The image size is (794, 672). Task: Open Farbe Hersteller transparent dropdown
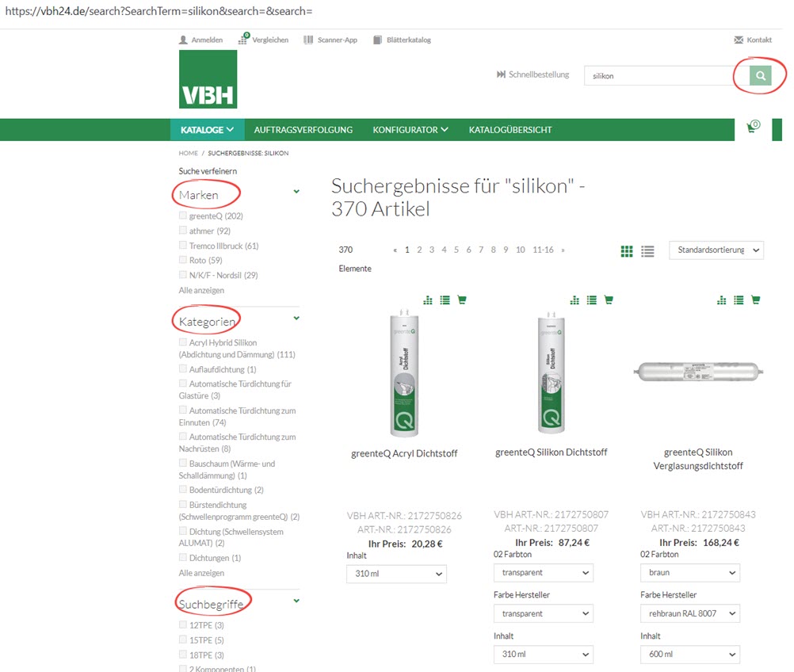tap(544, 614)
